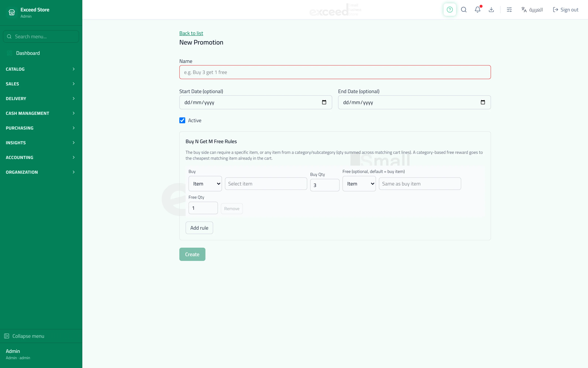The image size is (588, 368).
Task: Focus the promotion Name field
Action: pos(335,72)
